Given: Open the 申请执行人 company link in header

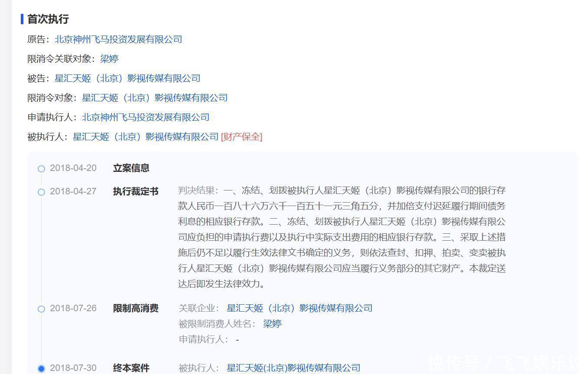Looking at the screenshot, I should point(146,117).
